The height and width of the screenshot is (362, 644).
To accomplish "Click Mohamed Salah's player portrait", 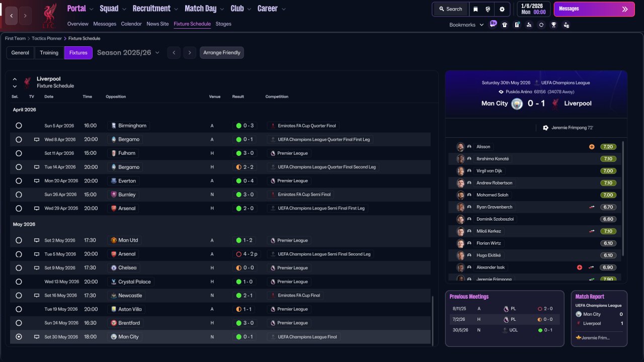I will click(x=460, y=195).
